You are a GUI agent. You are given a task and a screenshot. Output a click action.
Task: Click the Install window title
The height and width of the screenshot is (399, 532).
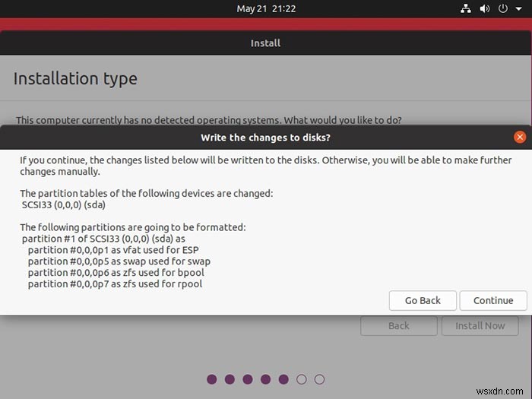(x=265, y=43)
